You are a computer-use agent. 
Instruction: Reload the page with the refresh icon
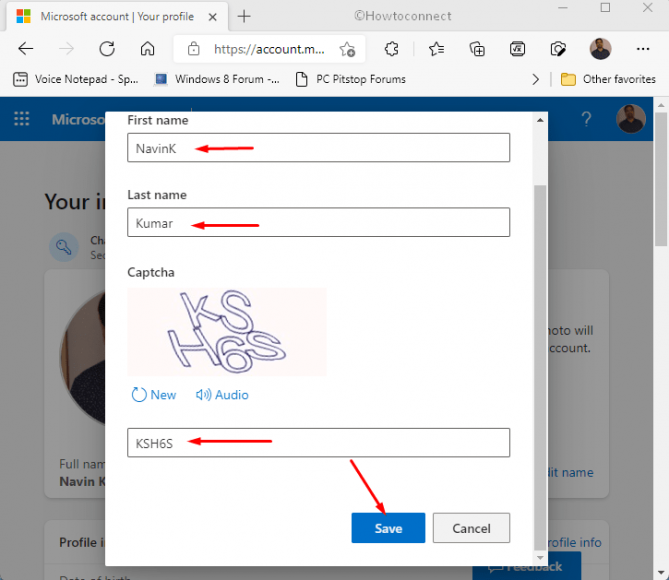tap(107, 49)
